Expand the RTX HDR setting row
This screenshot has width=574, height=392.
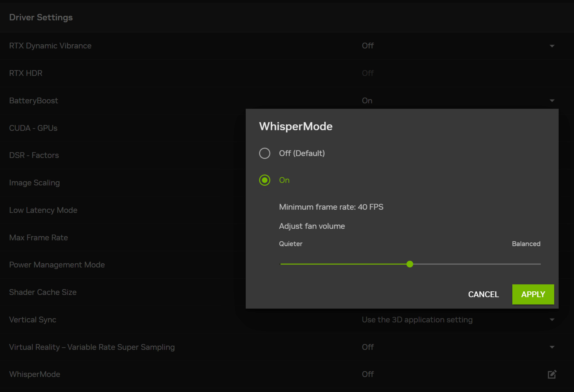(26, 73)
